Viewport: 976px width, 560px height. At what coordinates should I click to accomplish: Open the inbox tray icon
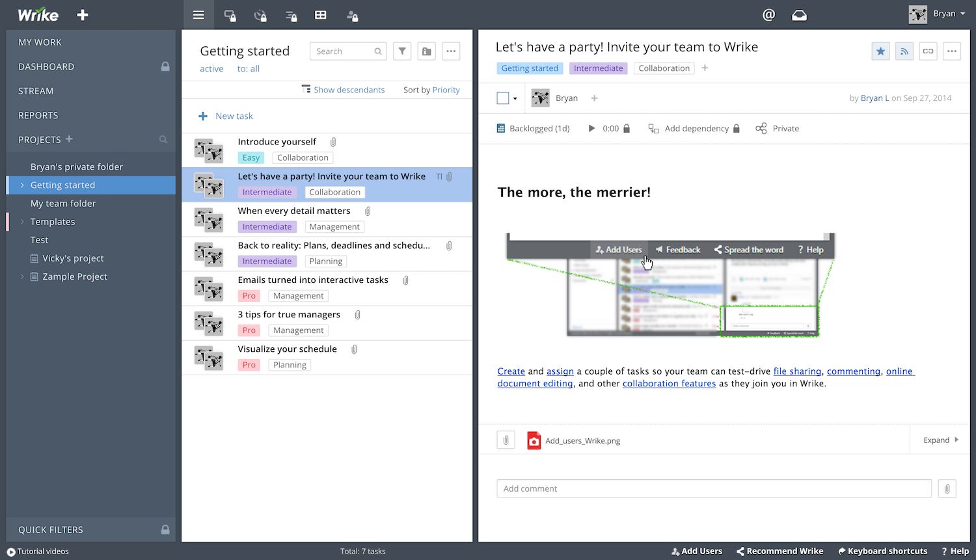(799, 15)
